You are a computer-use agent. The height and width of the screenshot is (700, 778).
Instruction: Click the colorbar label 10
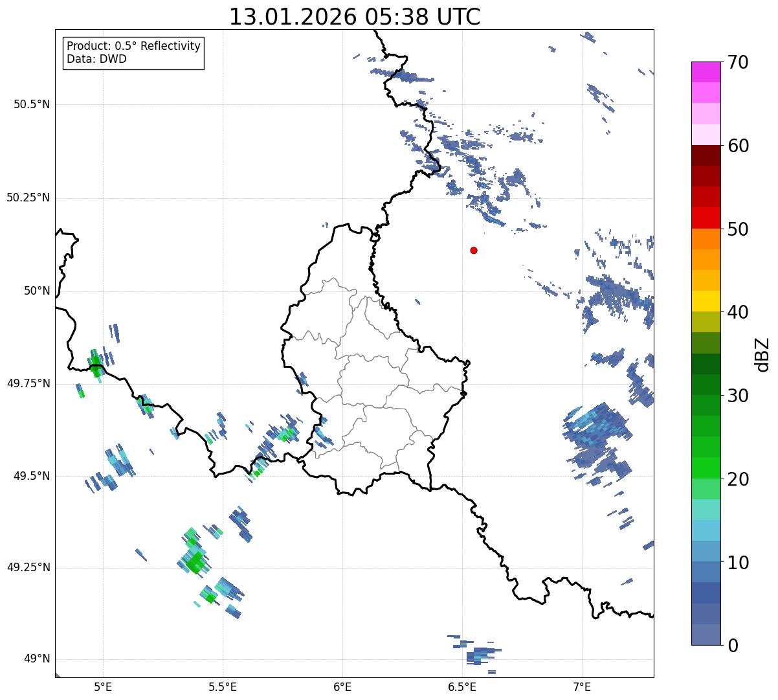(738, 562)
